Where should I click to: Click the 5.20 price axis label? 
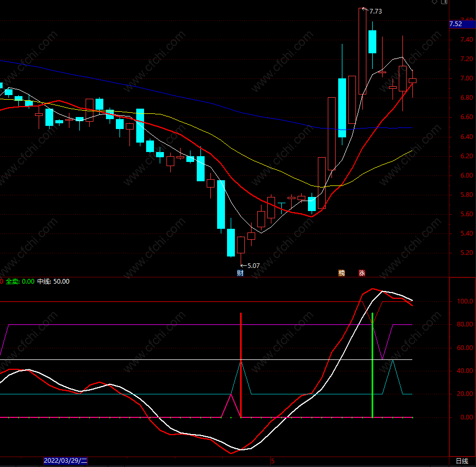click(x=467, y=253)
